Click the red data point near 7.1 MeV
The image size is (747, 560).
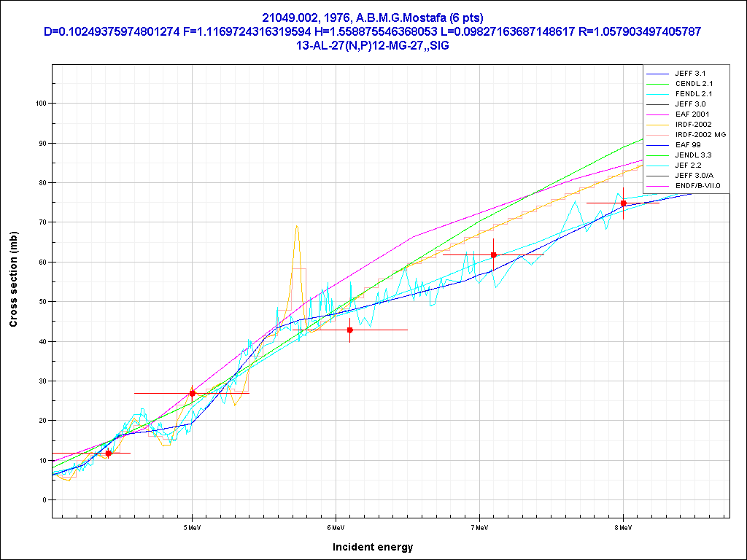coord(494,254)
